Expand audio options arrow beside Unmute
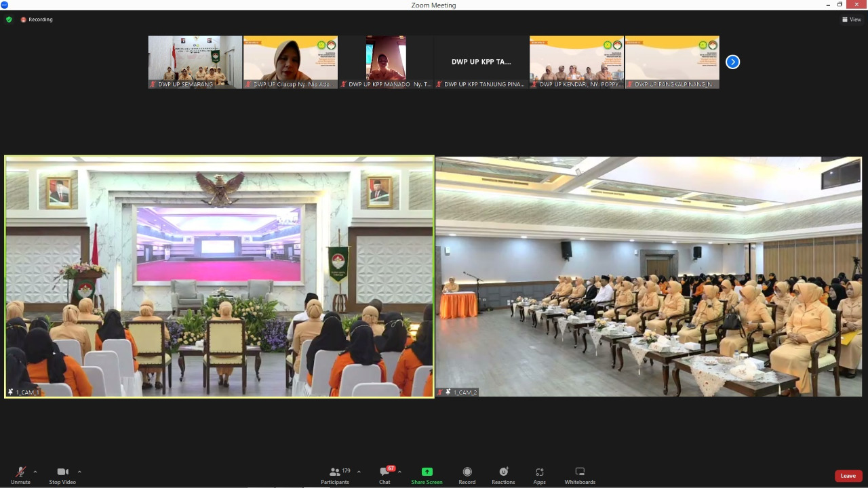This screenshot has height=488, width=868. coord(35,472)
